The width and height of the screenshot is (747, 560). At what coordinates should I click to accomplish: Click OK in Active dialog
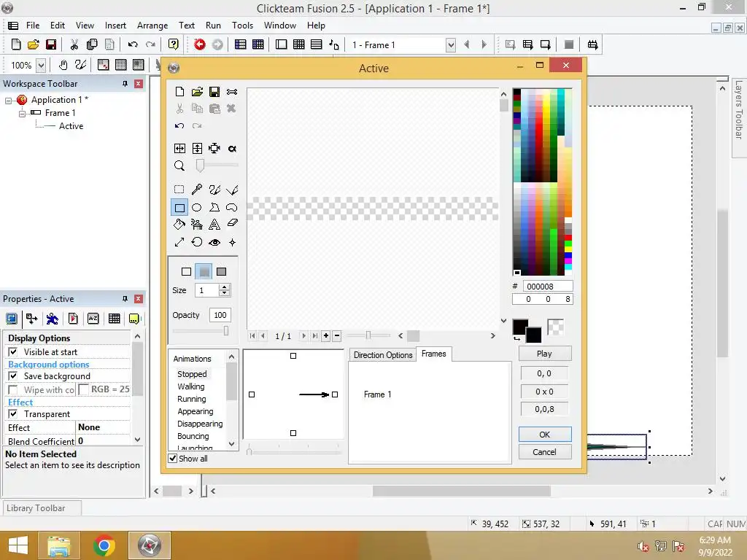coord(544,435)
